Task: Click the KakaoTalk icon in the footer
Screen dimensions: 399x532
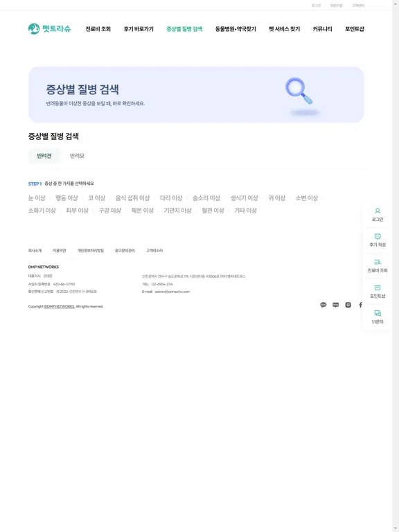Action: (323, 305)
